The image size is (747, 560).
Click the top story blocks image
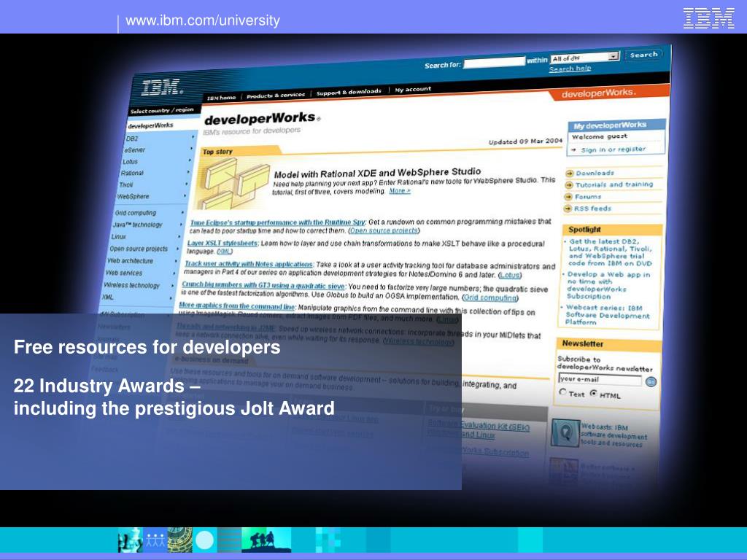(x=233, y=183)
